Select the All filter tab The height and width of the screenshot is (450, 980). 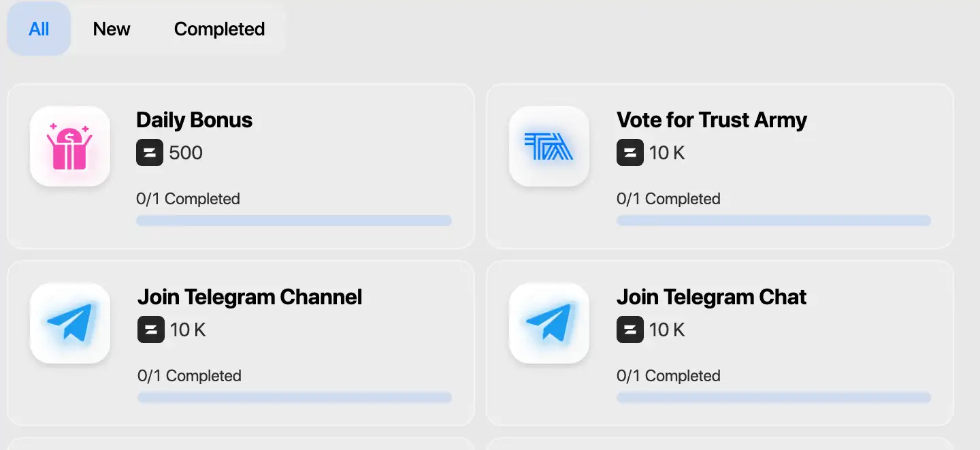(39, 29)
